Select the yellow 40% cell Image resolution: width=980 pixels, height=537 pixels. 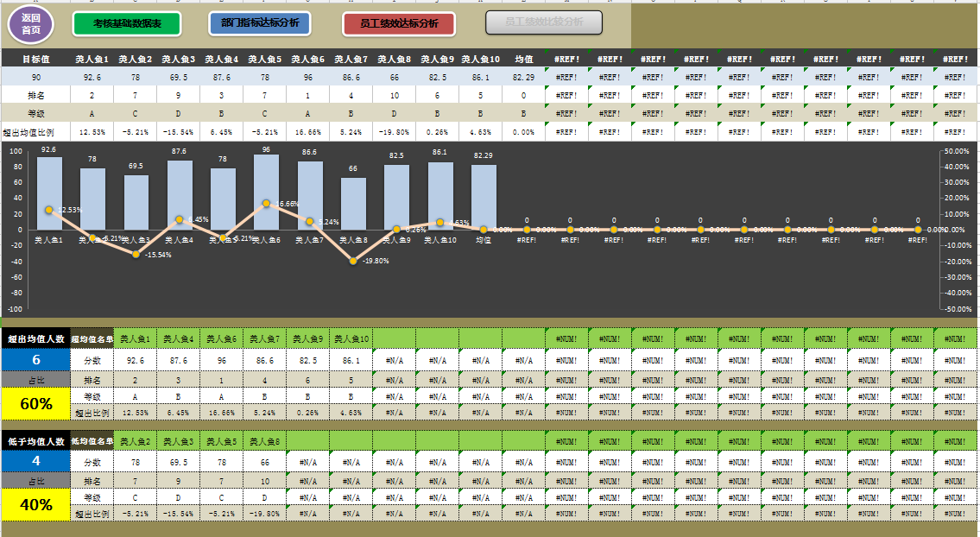(x=36, y=504)
